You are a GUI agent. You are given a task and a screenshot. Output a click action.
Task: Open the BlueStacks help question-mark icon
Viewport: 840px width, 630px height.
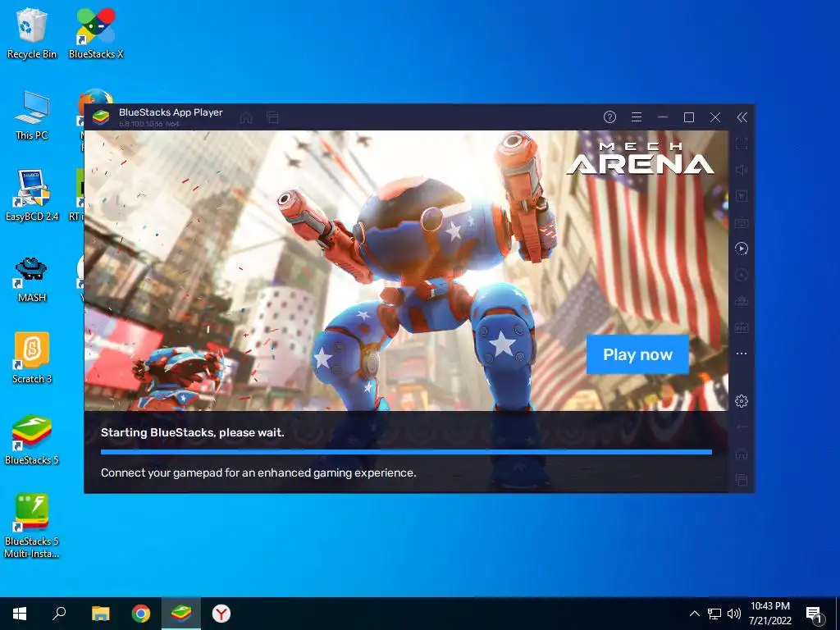(609, 116)
